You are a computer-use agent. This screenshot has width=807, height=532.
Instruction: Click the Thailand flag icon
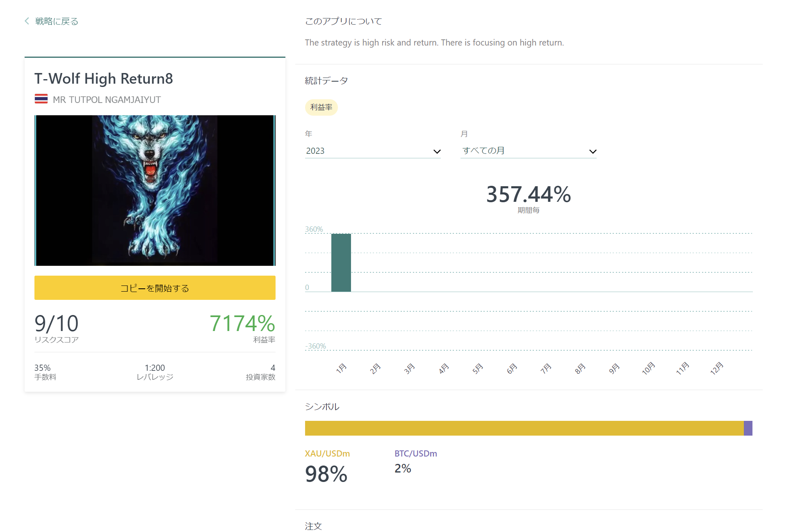click(x=41, y=99)
